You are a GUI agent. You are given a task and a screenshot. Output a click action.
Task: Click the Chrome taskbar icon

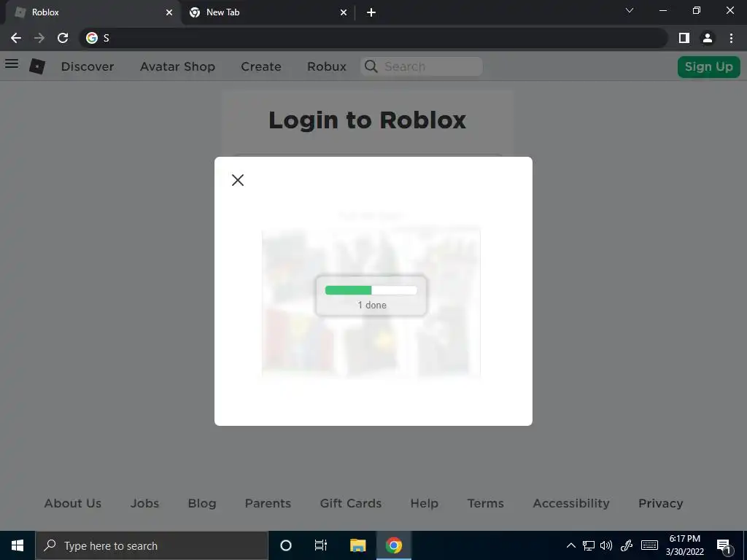coord(393,545)
